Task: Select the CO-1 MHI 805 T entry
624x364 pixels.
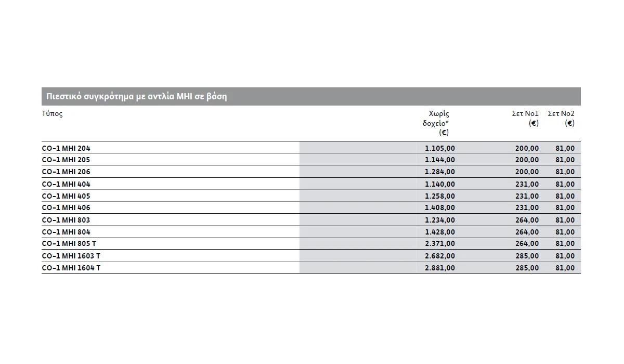Action: point(70,243)
